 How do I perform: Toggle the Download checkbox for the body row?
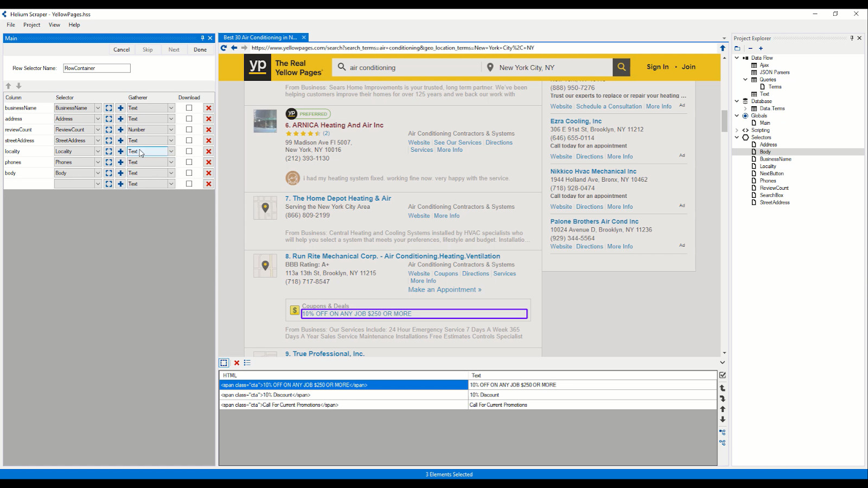click(x=189, y=173)
